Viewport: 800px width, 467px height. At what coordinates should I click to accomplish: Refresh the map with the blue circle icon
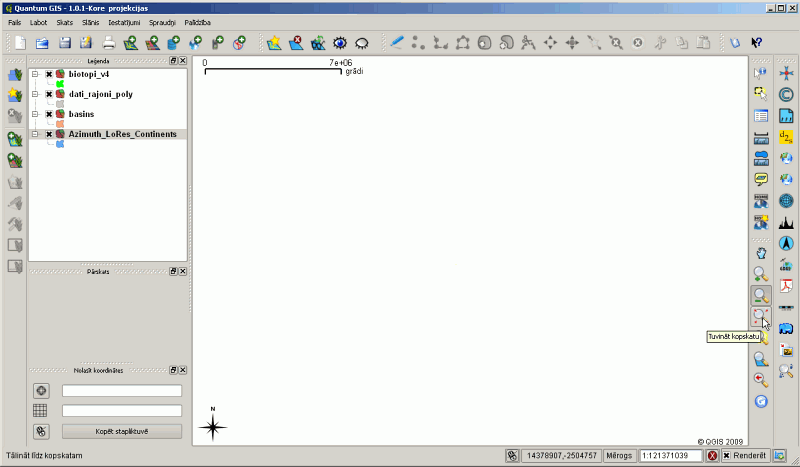click(x=761, y=401)
